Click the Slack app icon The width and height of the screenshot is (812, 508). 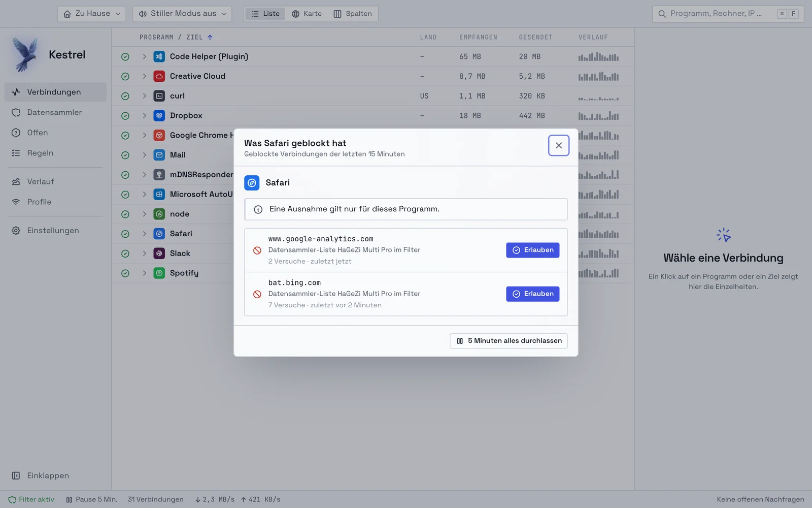pos(159,253)
